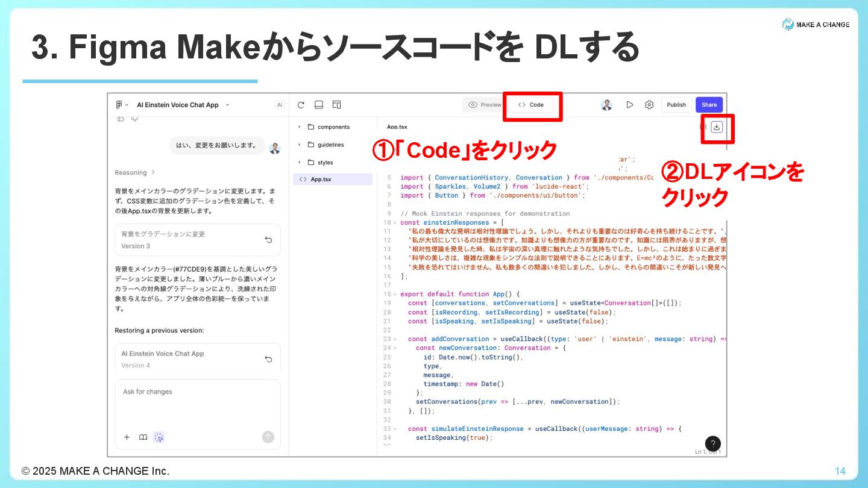This screenshot has width=868, height=488.
Task: Click the styles folder icon
Action: (311, 162)
